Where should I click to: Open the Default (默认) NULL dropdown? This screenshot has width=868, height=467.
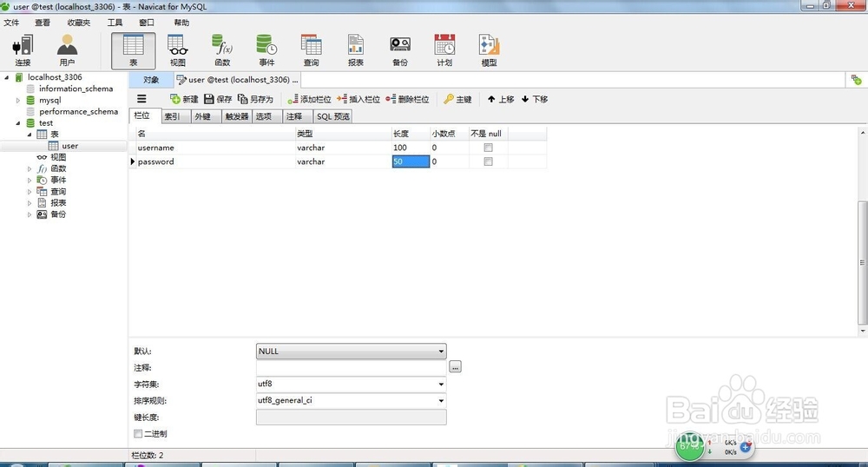pyautogui.click(x=441, y=352)
